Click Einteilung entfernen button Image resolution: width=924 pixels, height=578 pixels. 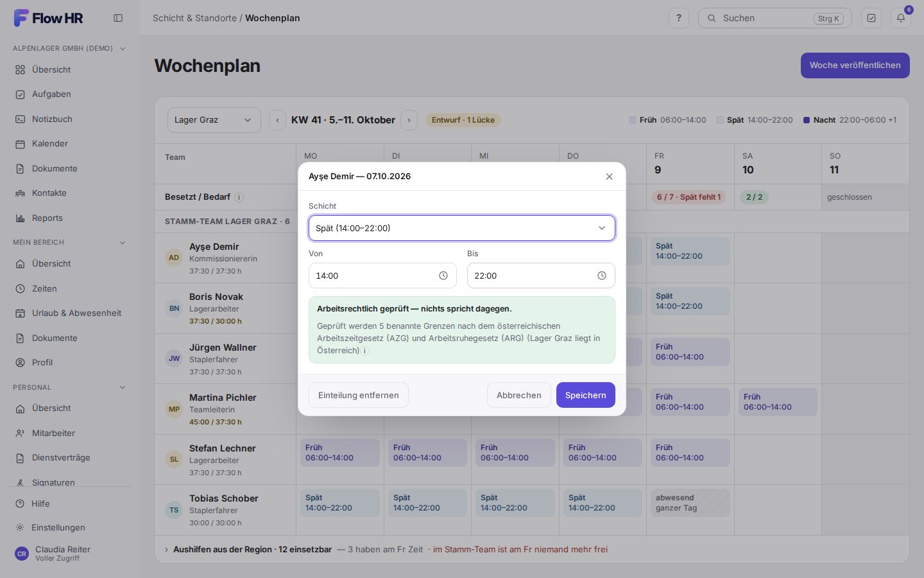tap(359, 395)
